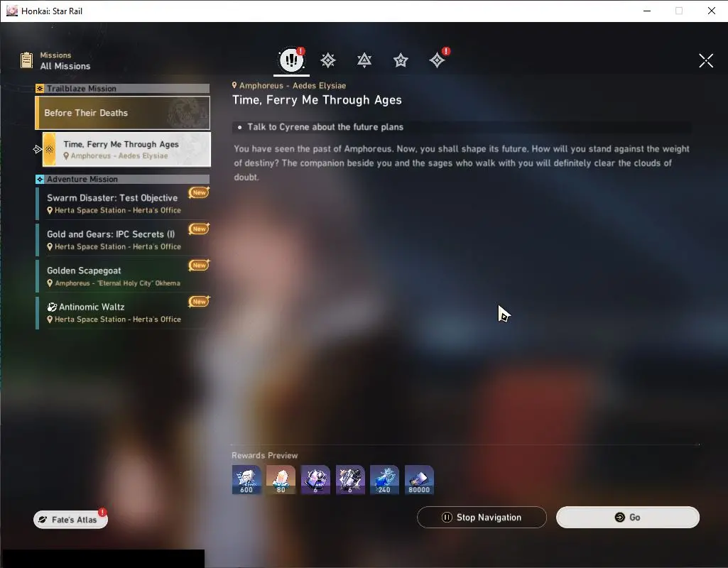The width and height of the screenshot is (728, 568).
Task: Choose the Golden Scapegoat mission
Action: [x=114, y=276]
